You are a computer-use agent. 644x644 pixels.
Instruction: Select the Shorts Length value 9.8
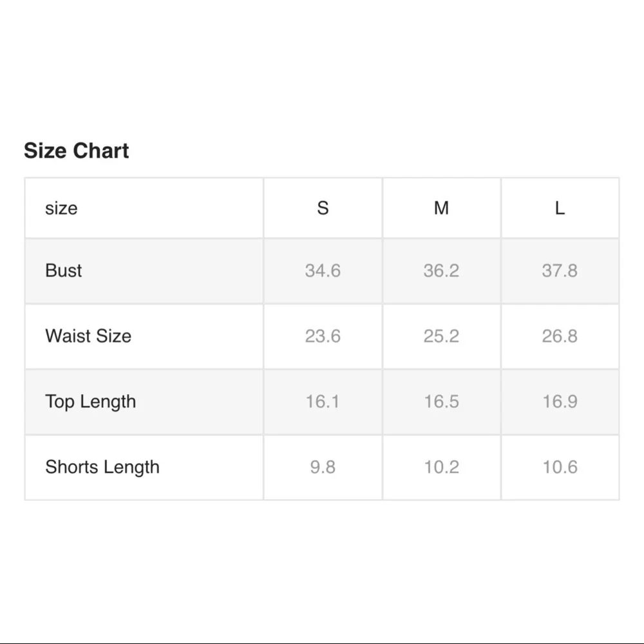coord(323,467)
